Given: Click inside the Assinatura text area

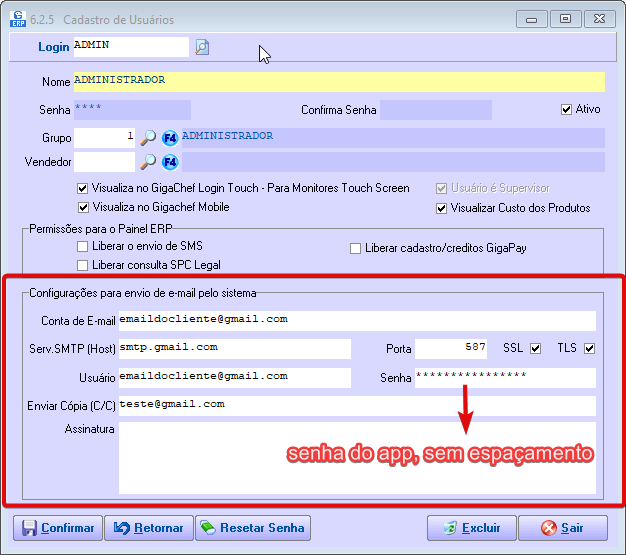Looking at the screenshot, I should click(x=356, y=457).
